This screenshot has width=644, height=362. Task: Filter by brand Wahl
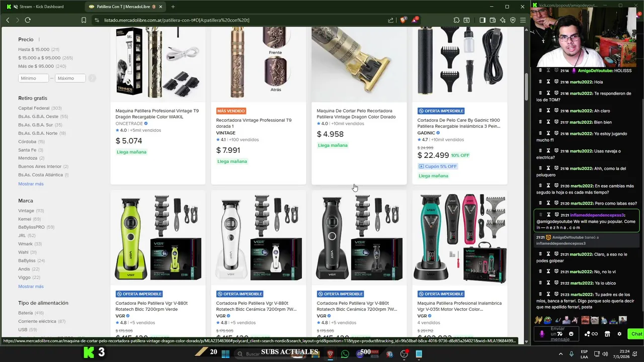point(27,252)
